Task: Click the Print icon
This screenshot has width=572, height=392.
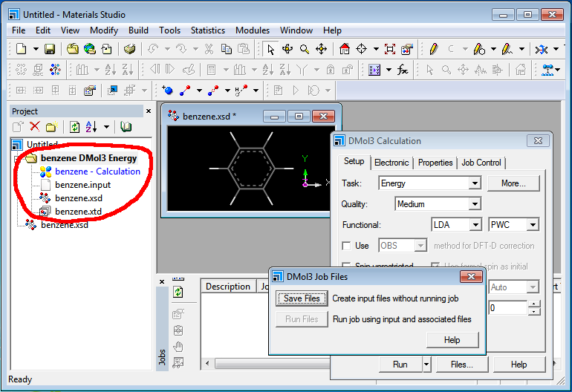Action: (x=129, y=49)
